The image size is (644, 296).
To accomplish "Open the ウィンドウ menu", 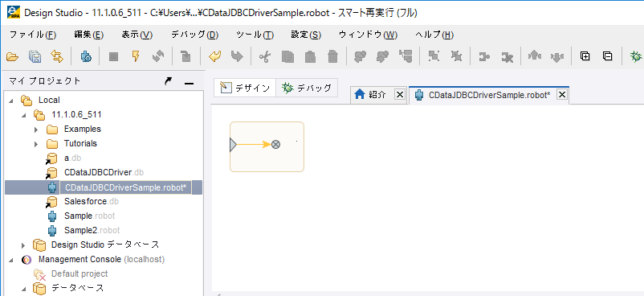I will point(368,35).
